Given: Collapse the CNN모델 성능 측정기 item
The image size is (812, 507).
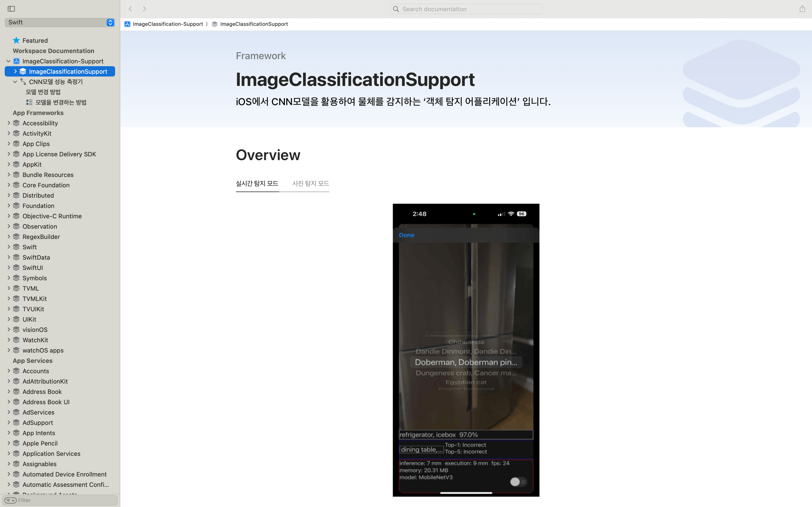Looking at the screenshot, I should (x=15, y=82).
